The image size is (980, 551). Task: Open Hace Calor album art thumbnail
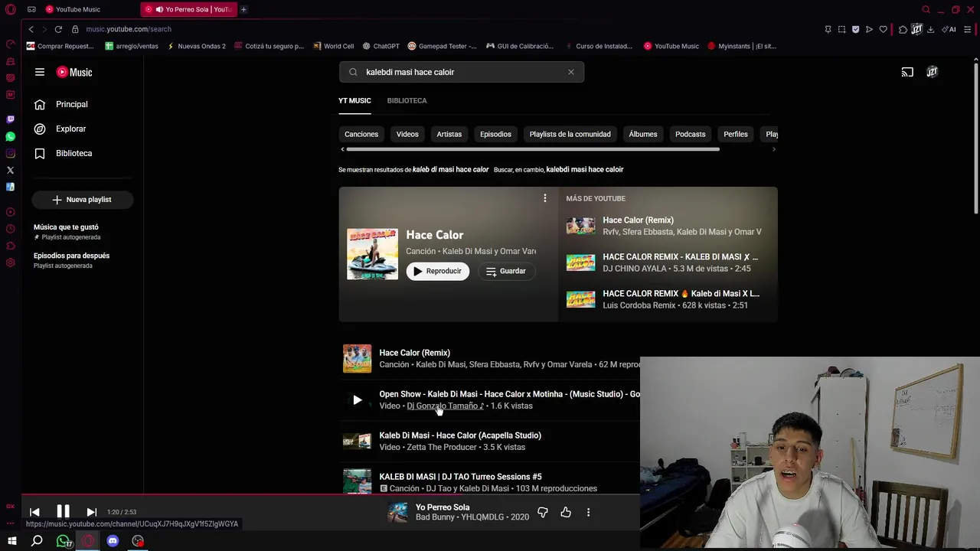[x=372, y=254]
